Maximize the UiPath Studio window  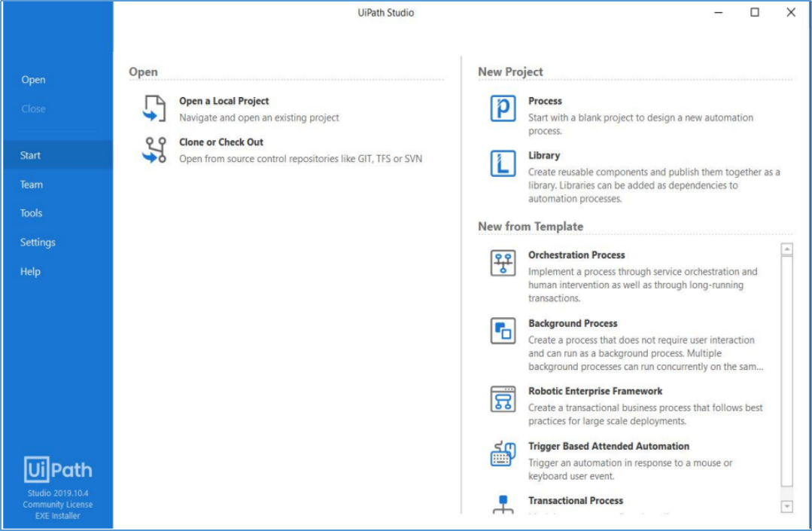pyautogui.click(x=755, y=12)
